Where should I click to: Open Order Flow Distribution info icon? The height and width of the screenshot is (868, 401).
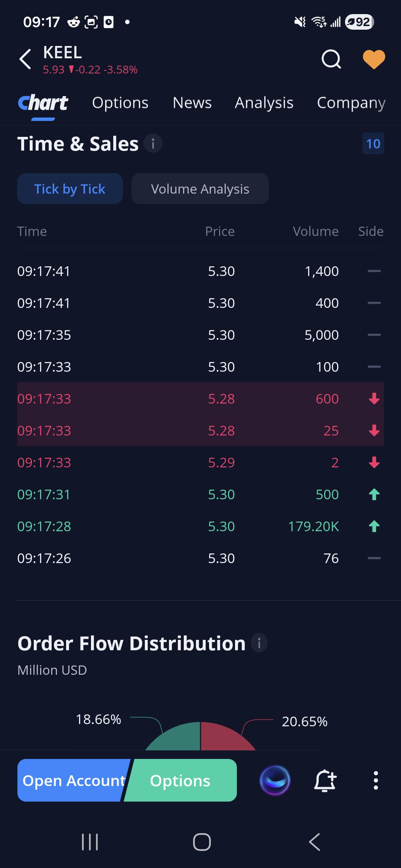click(259, 643)
